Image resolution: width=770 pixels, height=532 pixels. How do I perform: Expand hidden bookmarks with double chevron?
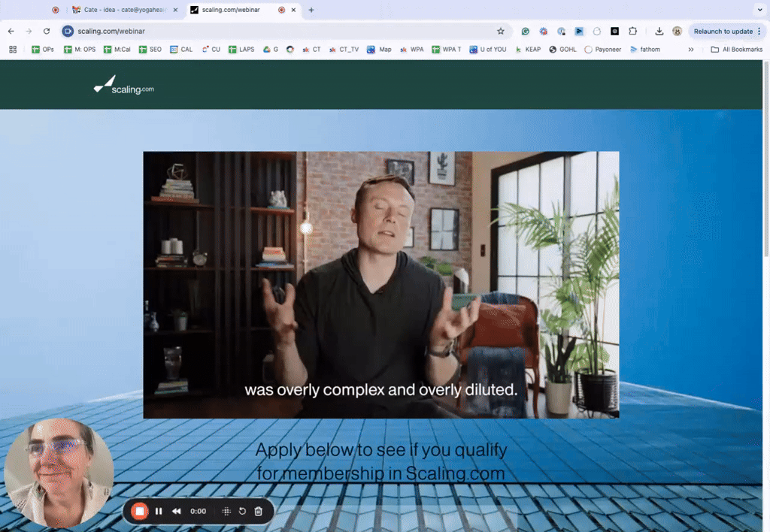click(x=691, y=49)
